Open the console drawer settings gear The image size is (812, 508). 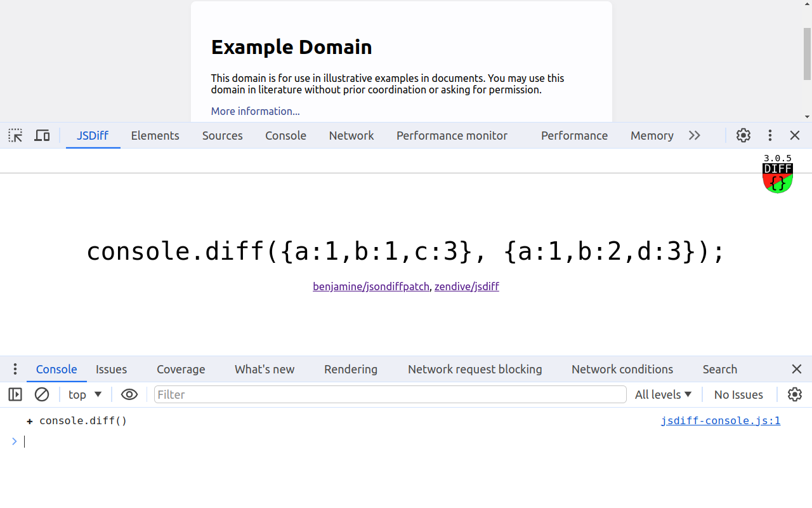point(795,394)
